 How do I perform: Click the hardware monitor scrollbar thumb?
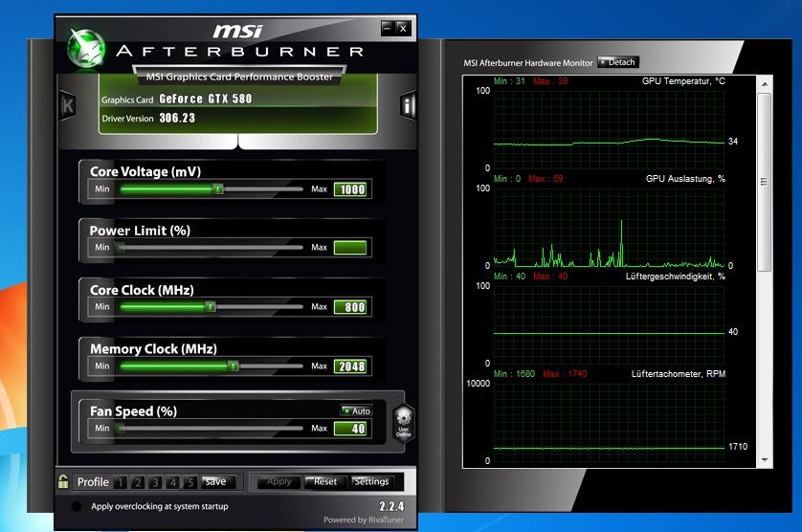(x=765, y=182)
